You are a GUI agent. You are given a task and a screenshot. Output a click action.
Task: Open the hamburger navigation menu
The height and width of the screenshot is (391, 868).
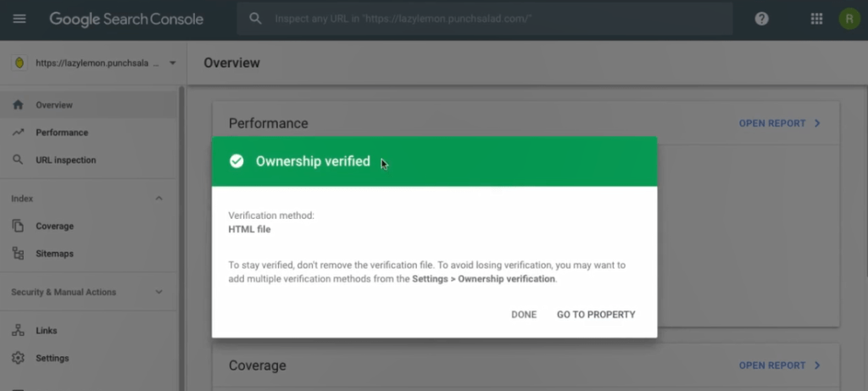point(19,19)
